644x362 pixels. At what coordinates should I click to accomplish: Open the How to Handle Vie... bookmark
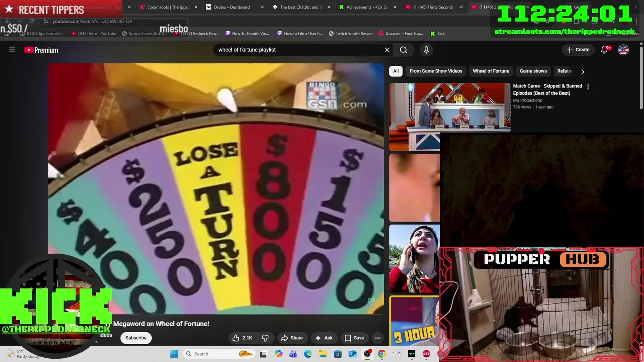[x=247, y=33]
